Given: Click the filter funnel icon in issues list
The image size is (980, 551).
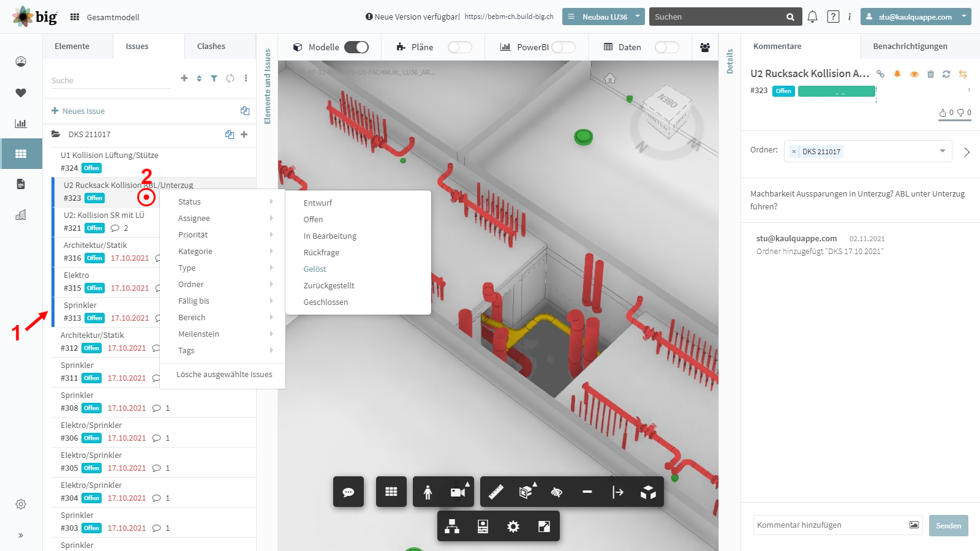Looking at the screenshot, I should [x=214, y=78].
